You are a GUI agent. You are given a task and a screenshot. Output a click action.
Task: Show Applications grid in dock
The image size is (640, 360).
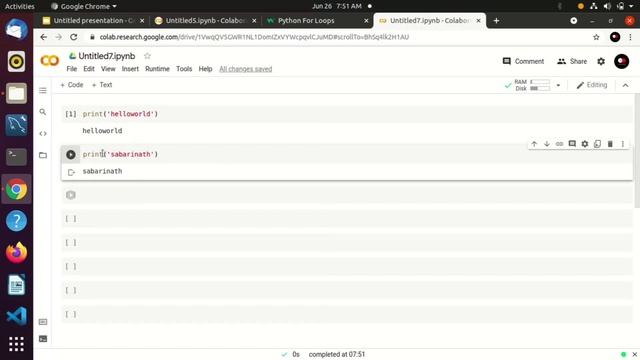click(x=16, y=344)
